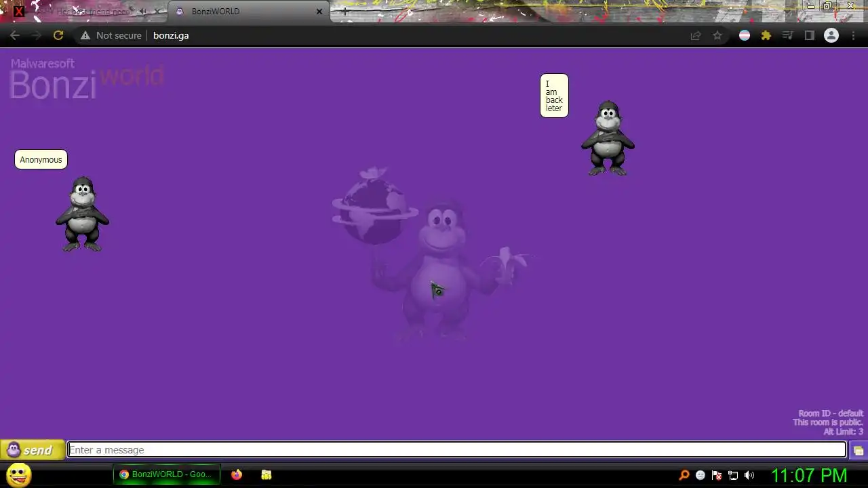Click the round white tray icon
Viewport: 868px width, 488px height.
701,475
